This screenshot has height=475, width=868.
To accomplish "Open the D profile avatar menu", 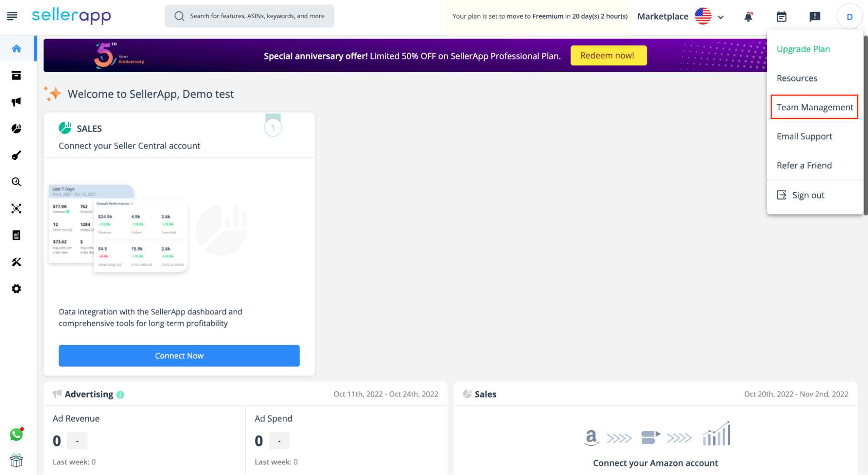I will point(849,16).
